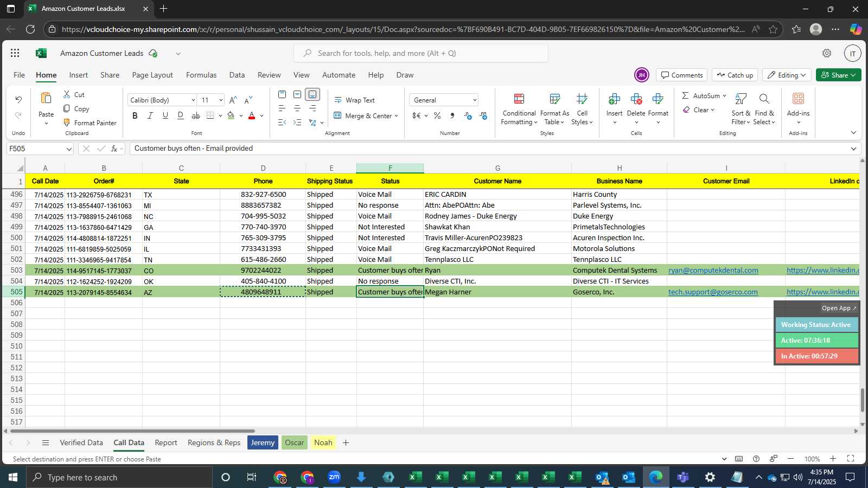Show all sheets list icon
The width and height of the screenshot is (868, 488).
pos(46,443)
